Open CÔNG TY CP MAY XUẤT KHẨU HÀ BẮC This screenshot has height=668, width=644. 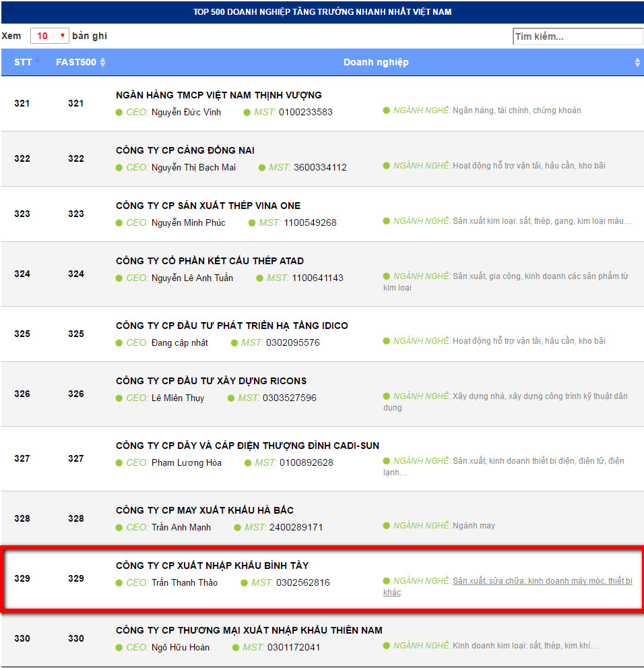pyautogui.click(x=205, y=511)
